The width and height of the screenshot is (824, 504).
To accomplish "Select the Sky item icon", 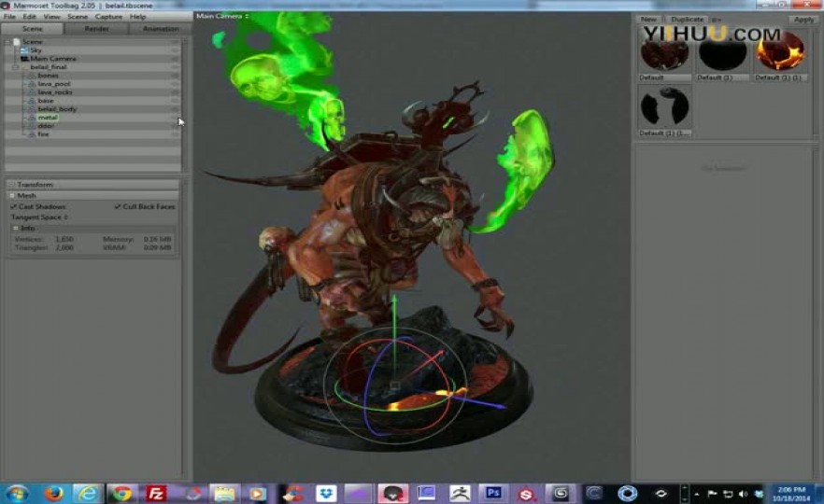I will (24, 50).
